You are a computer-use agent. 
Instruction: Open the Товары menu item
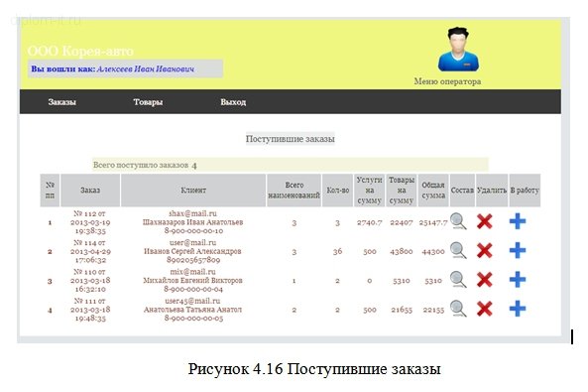point(148,102)
